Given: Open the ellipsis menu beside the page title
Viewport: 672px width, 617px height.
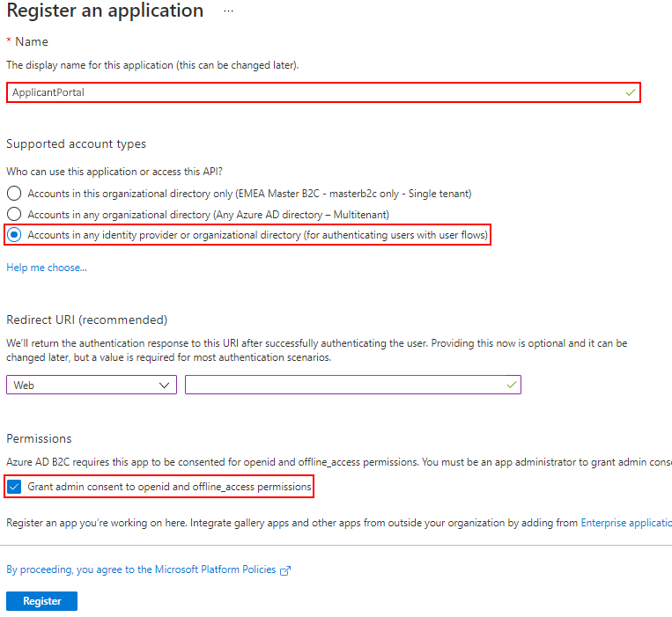Looking at the screenshot, I should [x=228, y=11].
